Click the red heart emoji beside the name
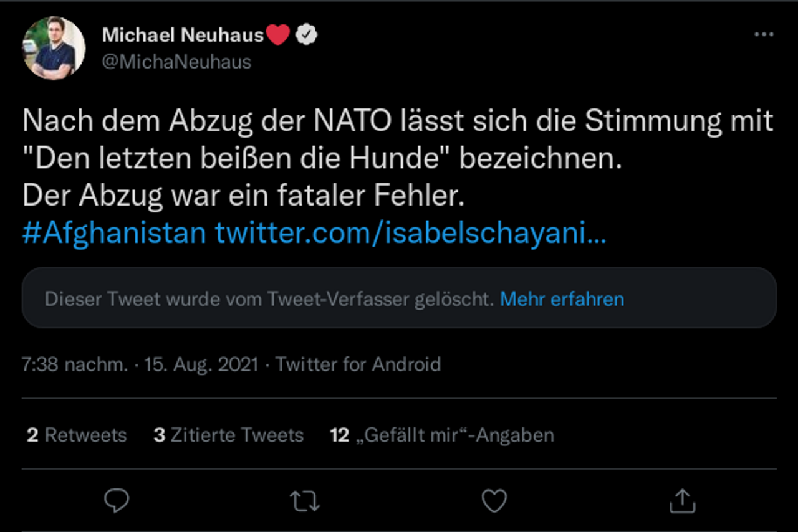This screenshot has height=532, width=798. pos(278,36)
